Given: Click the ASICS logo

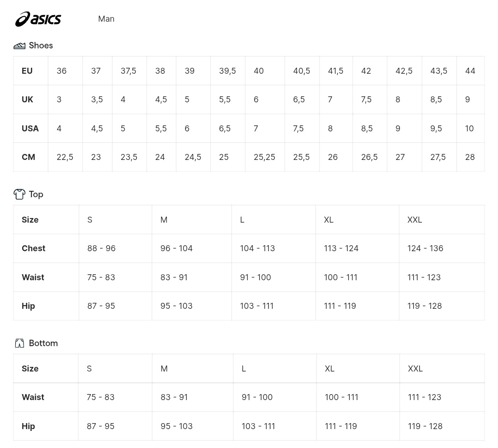Looking at the screenshot, I should pos(38,19).
